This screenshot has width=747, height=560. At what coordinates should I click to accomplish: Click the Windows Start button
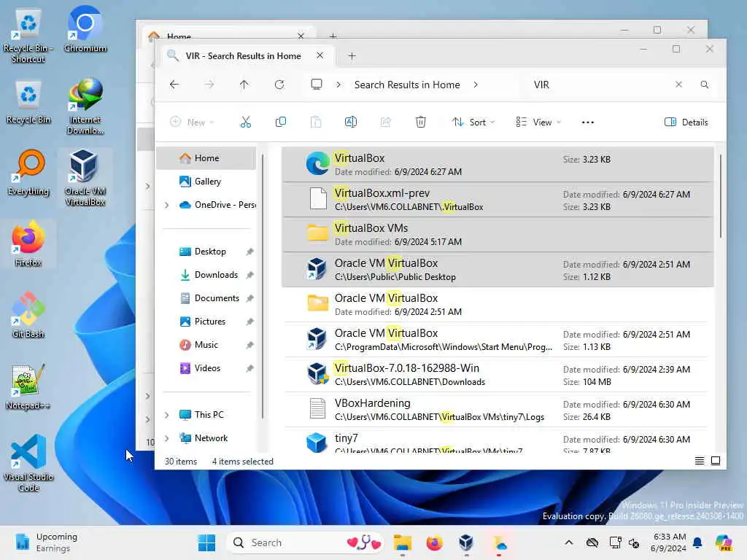[x=206, y=542]
